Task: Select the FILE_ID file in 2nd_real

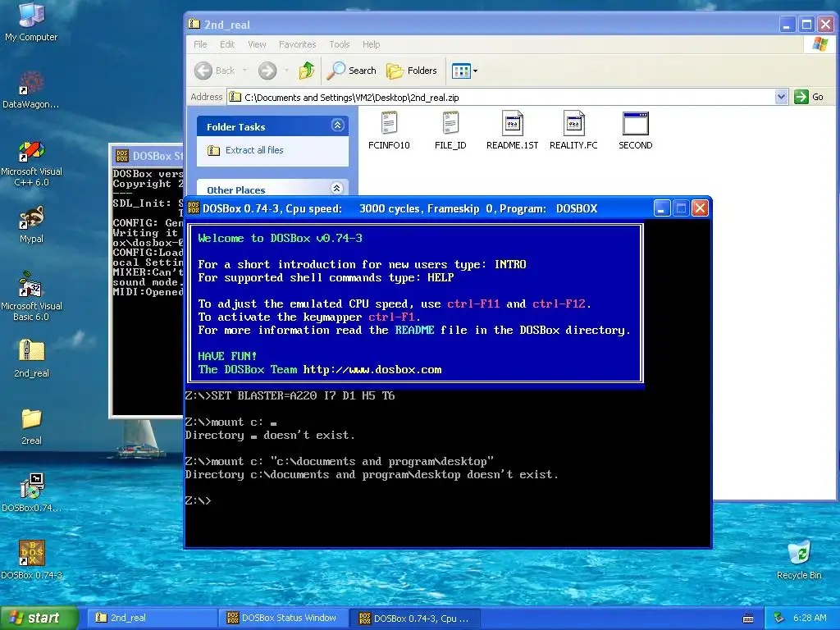Action: pyautogui.click(x=450, y=130)
